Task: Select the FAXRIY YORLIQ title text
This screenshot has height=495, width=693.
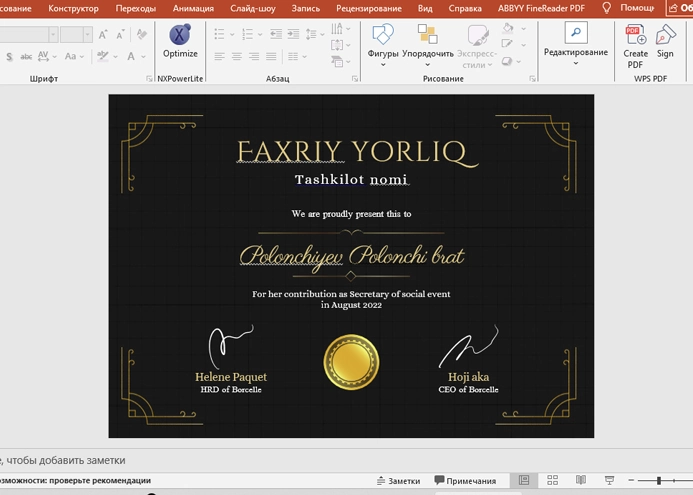Action: pyautogui.click(x=357, y=152)
